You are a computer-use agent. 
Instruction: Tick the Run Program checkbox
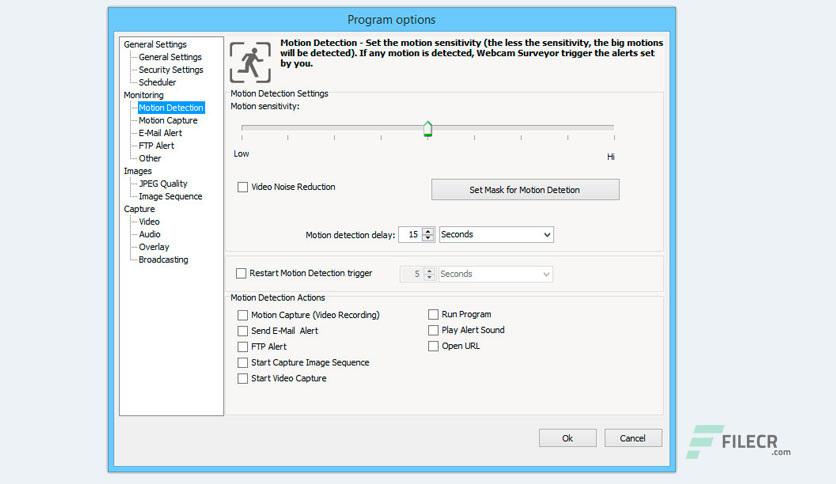tap(433, 314)
